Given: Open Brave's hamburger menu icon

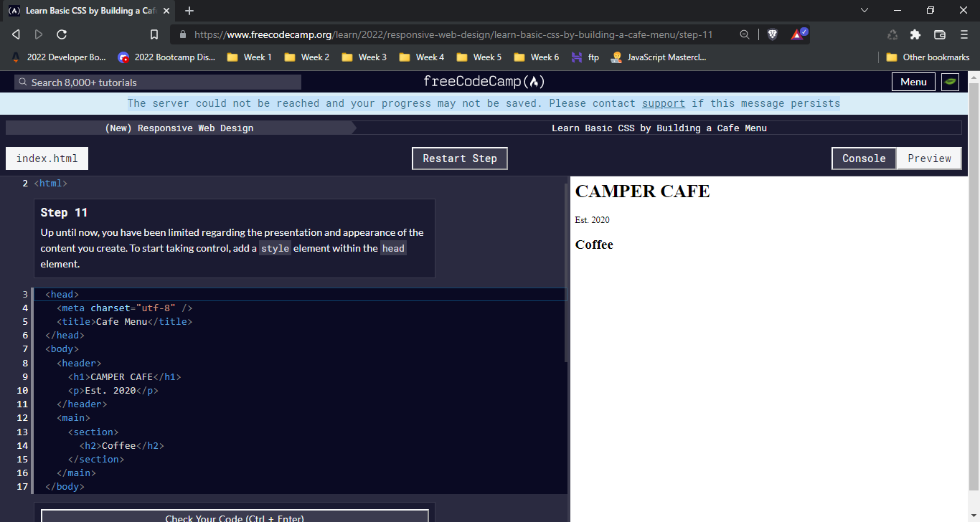Looking at the screenshot, I should [963, 34].
